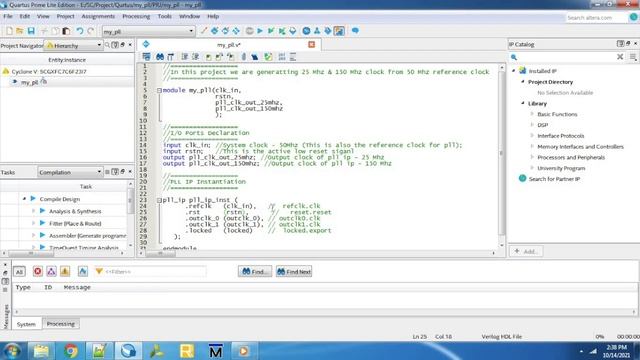
Task: Clear the IP Catalog search with the X
Action: pos(620,57)
